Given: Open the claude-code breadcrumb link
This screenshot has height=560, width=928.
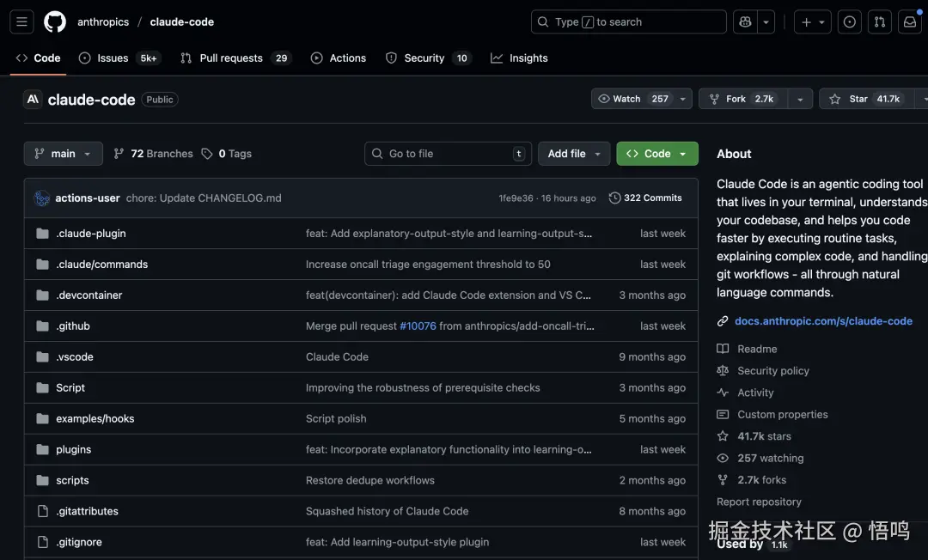Looking at the screenshot, I should pyautogui.click(x=181, y=21).
